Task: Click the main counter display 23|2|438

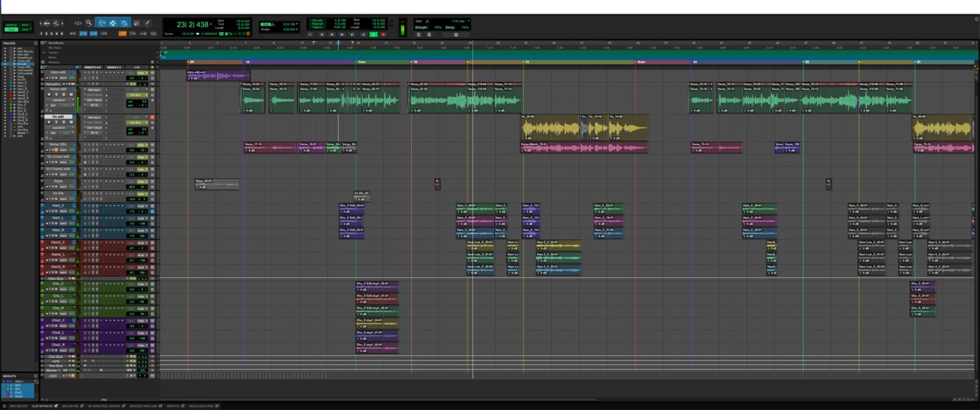Action: click(x=193, y=24)
